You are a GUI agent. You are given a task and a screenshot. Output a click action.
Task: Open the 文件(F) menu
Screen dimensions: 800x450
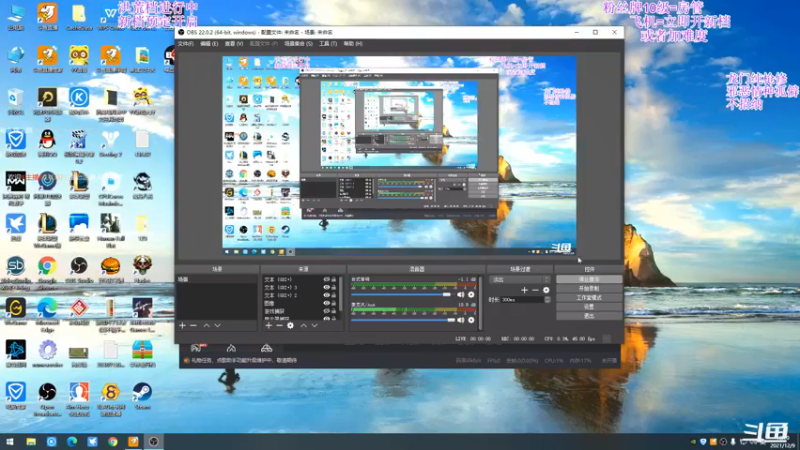185,44
